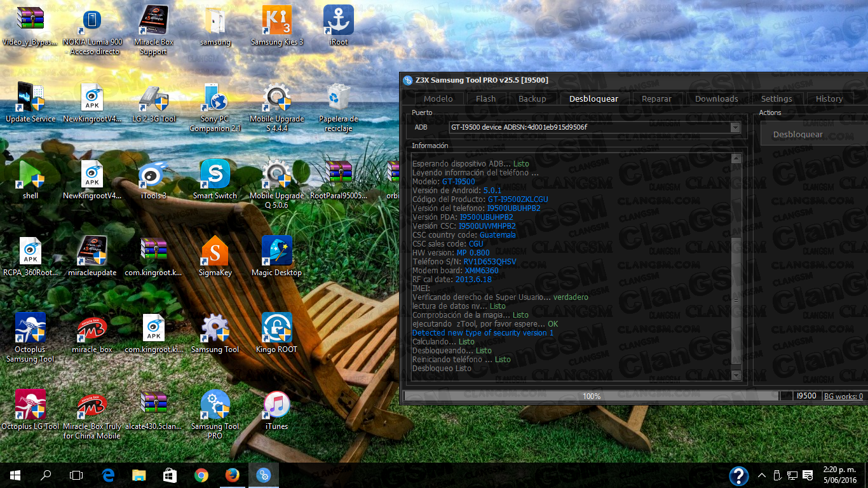Image resolution: width=868 pixels, height=488 pixels.
Task: Launch Samsung Kies 3 desktop icon
Action: (x=276, y=20)
